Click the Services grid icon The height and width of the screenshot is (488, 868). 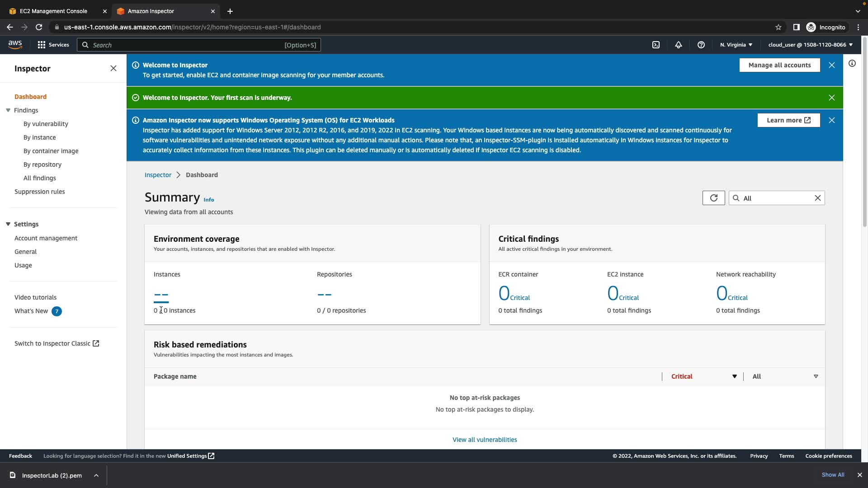coord(42,45)
